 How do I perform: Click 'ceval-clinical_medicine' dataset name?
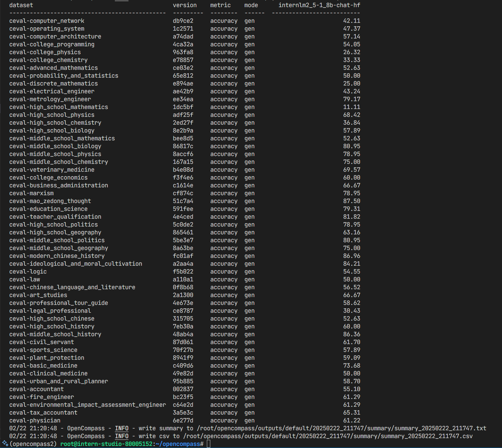point(48,373)
